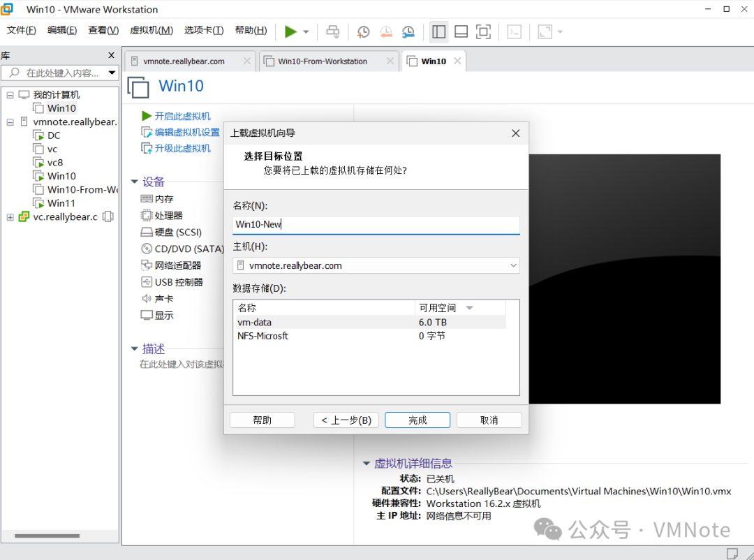This screenshot has height=560, width=754.
Task: Collapse the 我的计算机 tree node
Action: click(x=10, y=95)
